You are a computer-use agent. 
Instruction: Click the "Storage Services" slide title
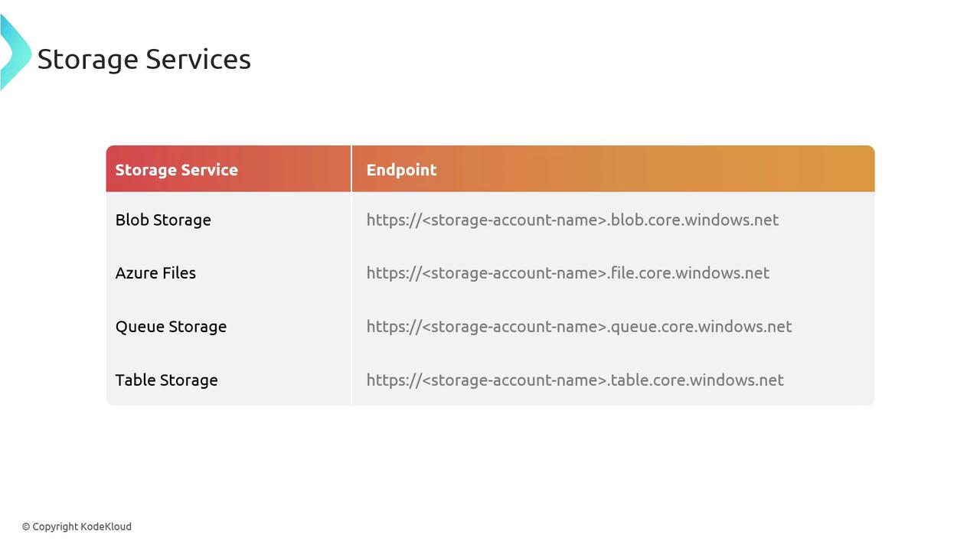[144, 59]
